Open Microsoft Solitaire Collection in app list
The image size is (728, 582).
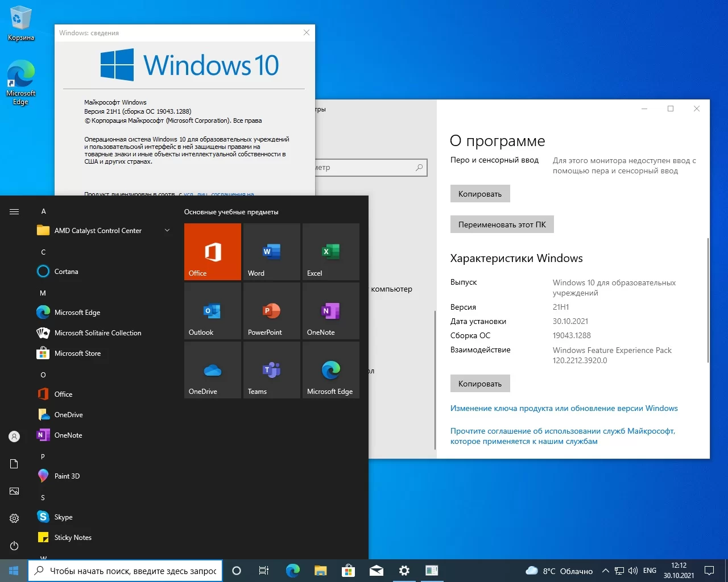pyautogui.click(x=104, y=333)
